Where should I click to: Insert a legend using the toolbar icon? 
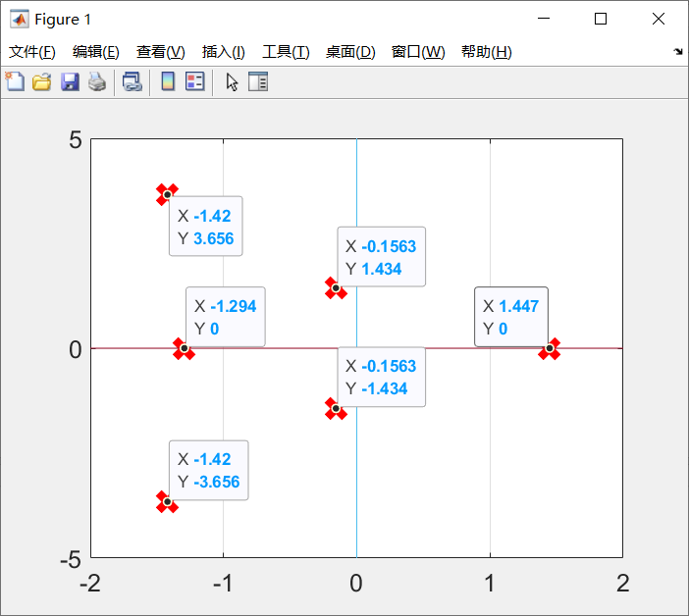tap(195, 81)
